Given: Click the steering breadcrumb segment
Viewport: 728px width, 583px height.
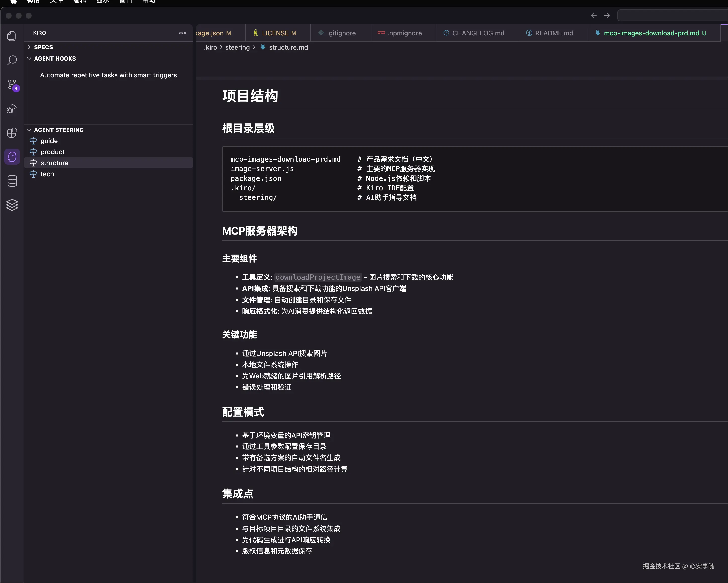Looking at the screenshot, I should (x=237, y=48).
